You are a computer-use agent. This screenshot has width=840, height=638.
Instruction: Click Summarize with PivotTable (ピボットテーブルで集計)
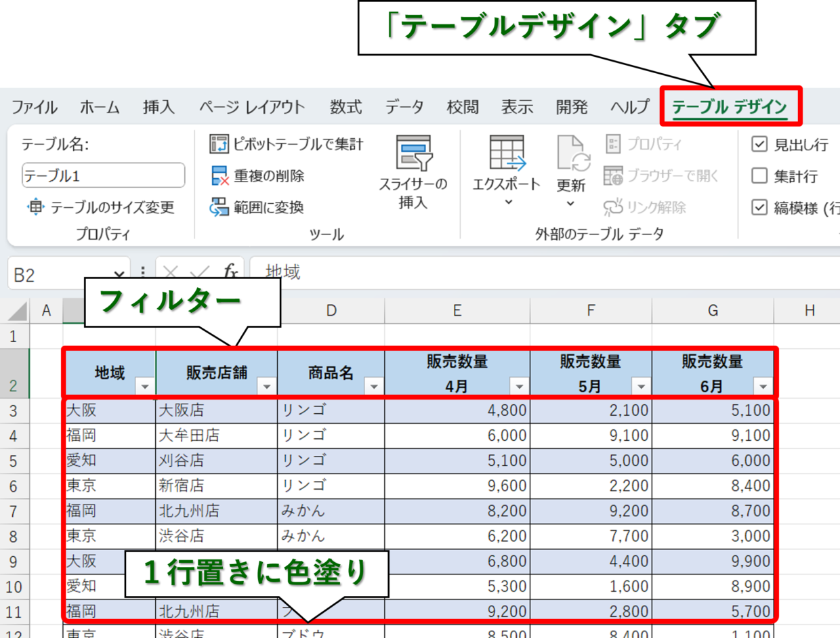tap(286, 144)
